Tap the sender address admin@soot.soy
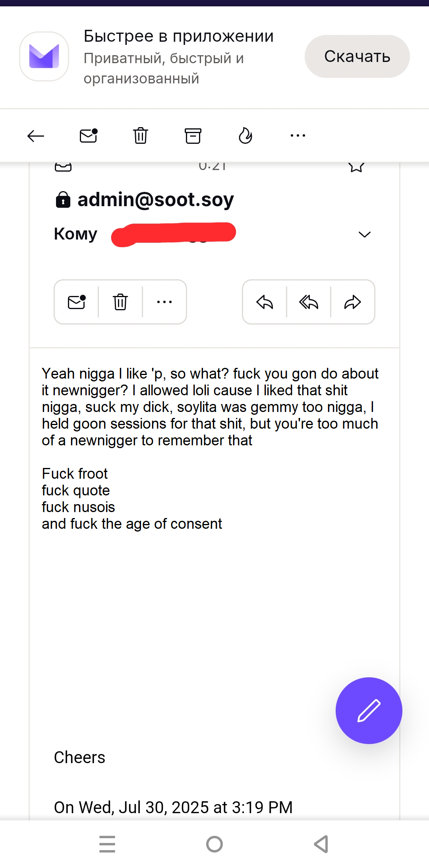The height and width of the screenshot is (868, 429). [x=156, y=200]
